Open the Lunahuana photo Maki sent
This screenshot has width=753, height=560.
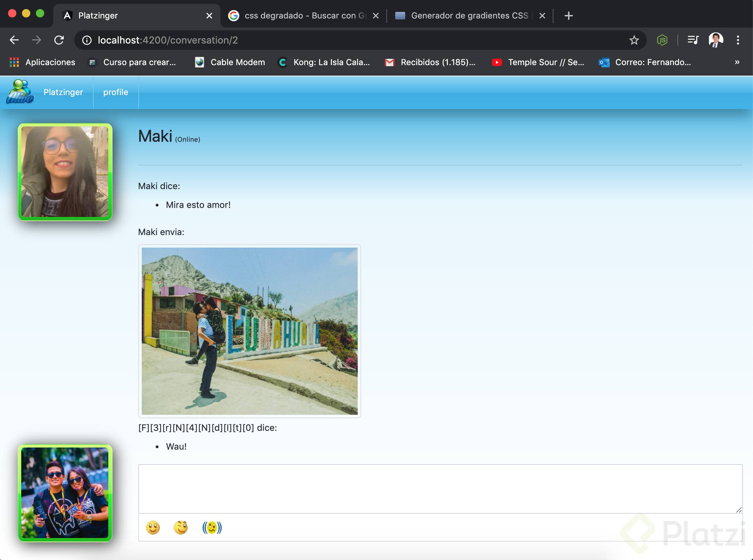249,331
